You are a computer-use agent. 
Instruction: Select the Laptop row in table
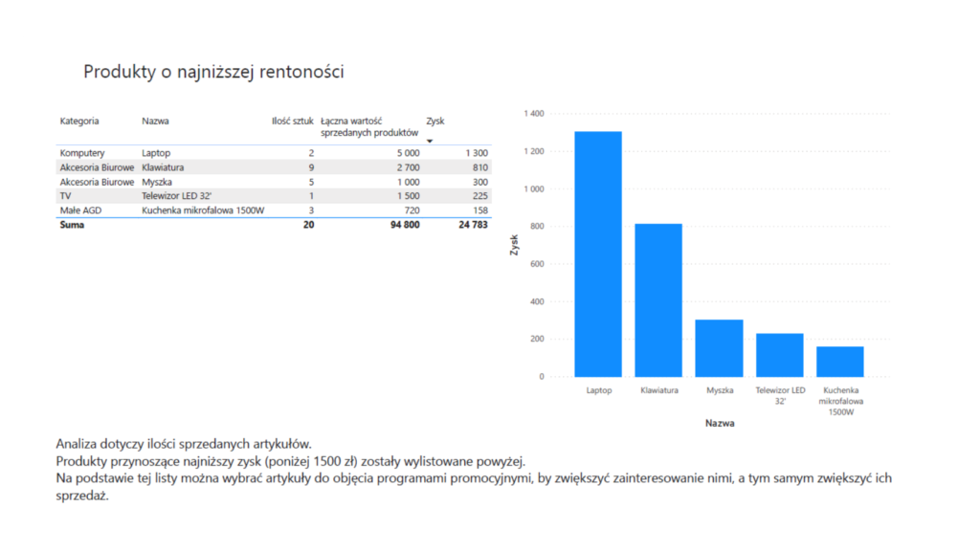pyautogui.click(x=154, y=153)
